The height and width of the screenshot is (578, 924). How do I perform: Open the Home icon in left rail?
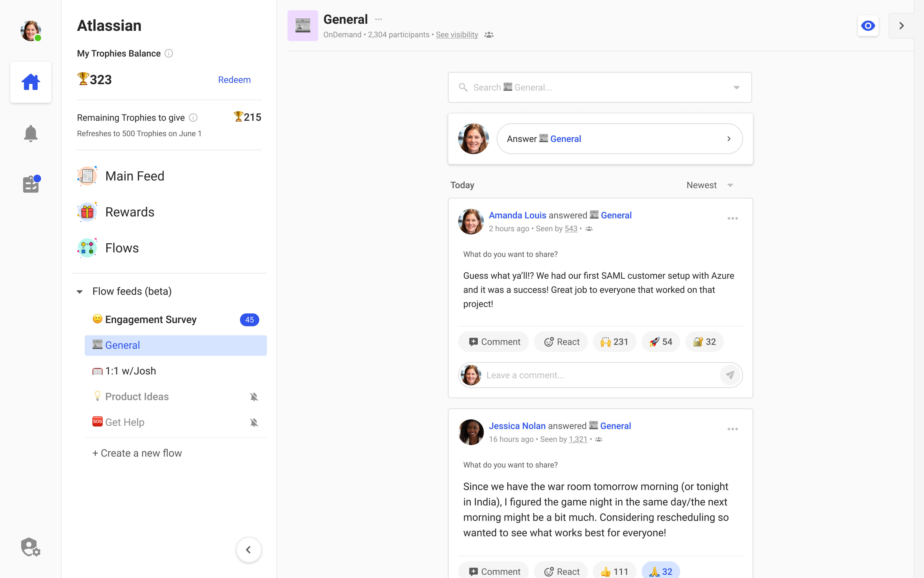click(31, 82)
